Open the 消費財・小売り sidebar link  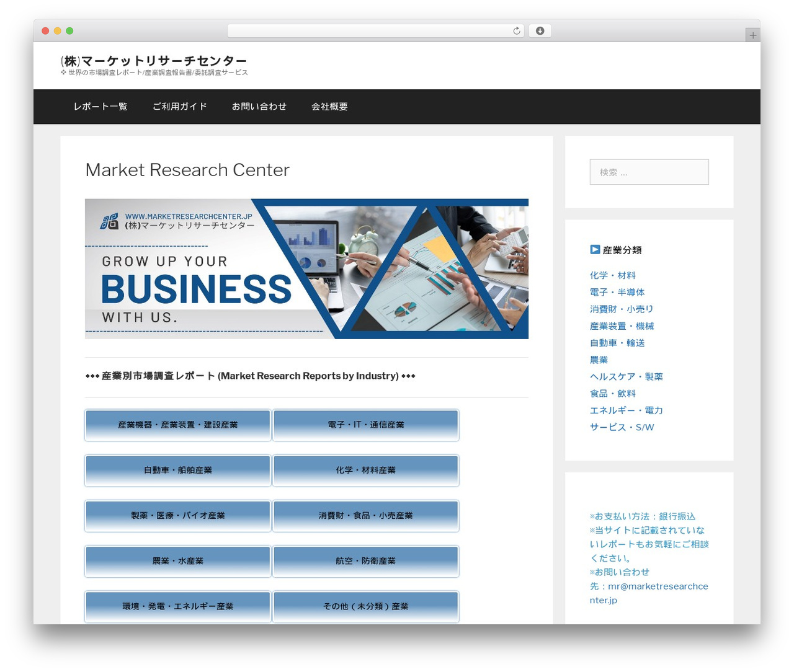pyautogui.click(x=622, y=309)
